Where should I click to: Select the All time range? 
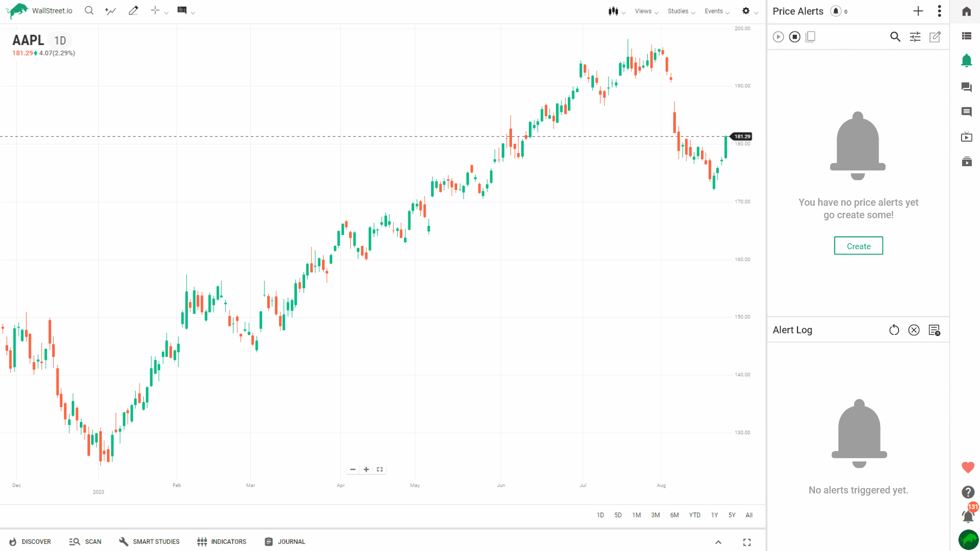(x=749, y=515)
